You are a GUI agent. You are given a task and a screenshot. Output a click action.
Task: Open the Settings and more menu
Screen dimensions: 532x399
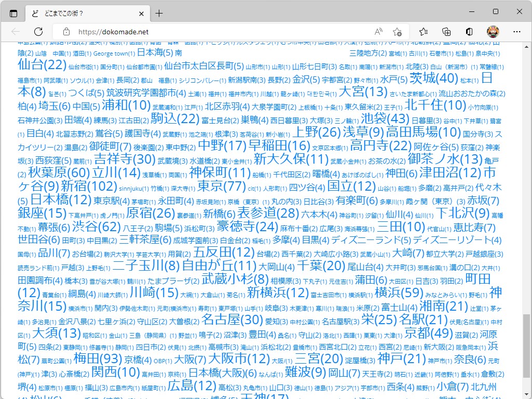(517, 31)
